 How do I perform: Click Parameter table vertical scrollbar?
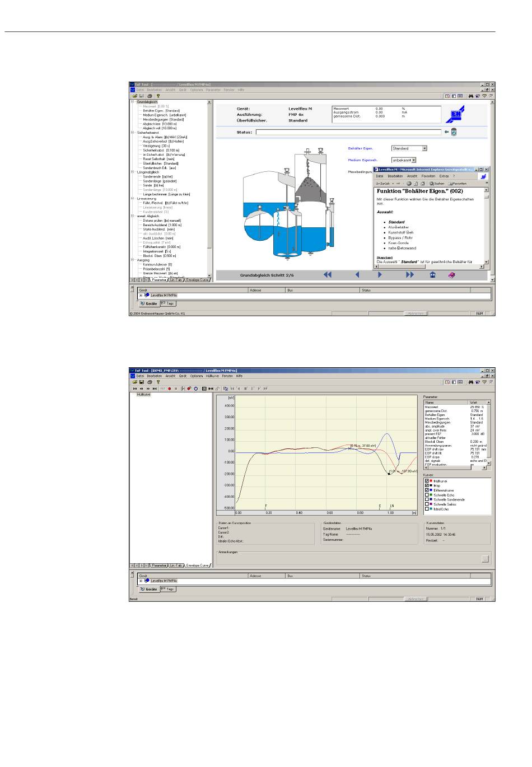[x=489, y=433]
